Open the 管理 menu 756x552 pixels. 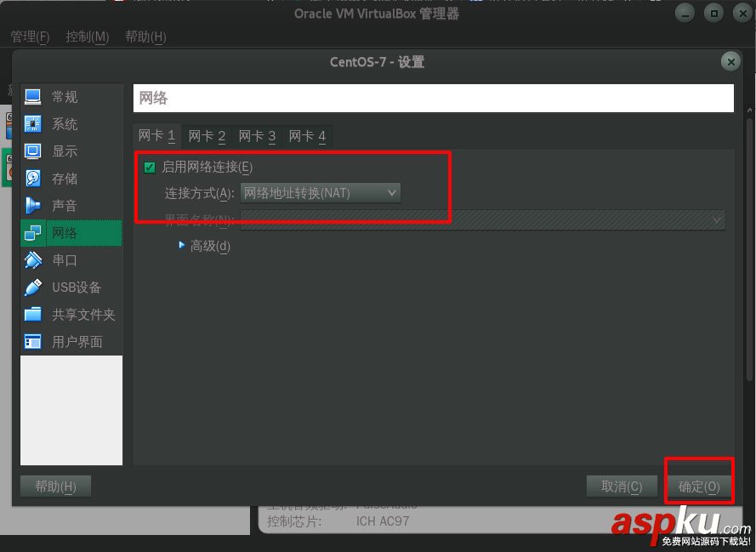[x=31, y=37]
